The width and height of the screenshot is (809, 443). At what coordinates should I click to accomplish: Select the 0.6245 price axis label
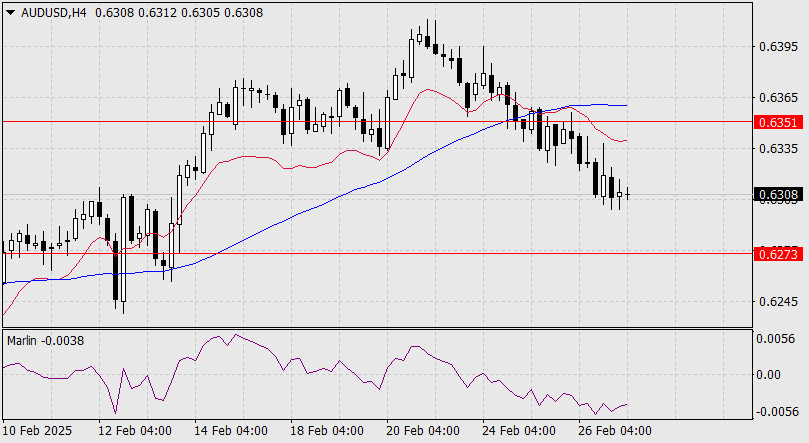778,302
